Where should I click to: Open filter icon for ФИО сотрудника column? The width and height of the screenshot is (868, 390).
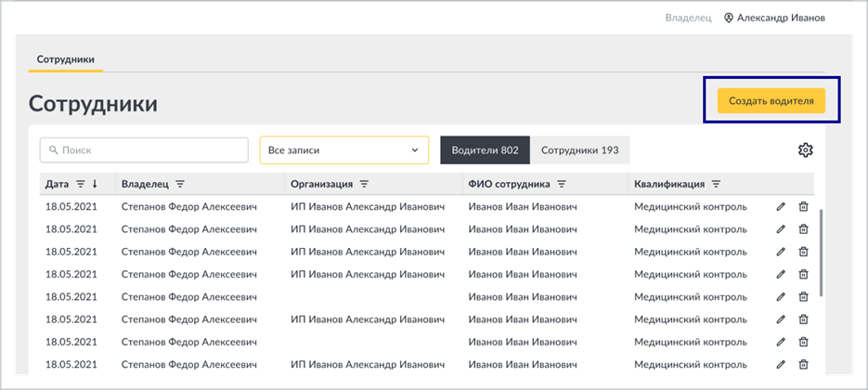tap(562, 184)
